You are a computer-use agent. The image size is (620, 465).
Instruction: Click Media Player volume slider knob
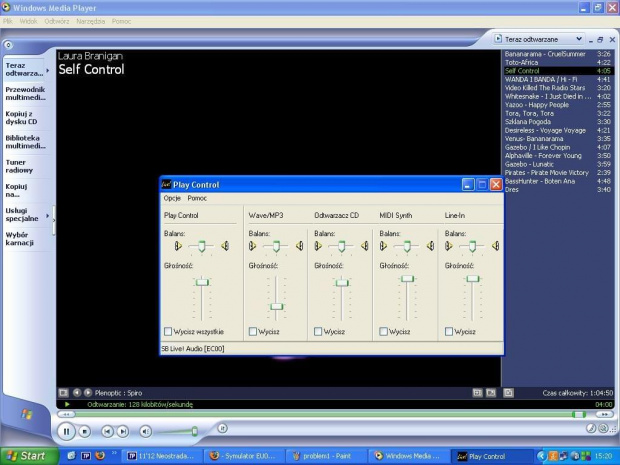(x=195, y=431)
